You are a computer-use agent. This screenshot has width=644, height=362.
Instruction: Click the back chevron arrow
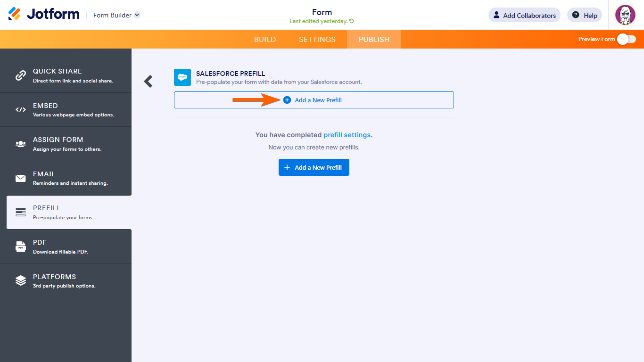click(149, 82)
